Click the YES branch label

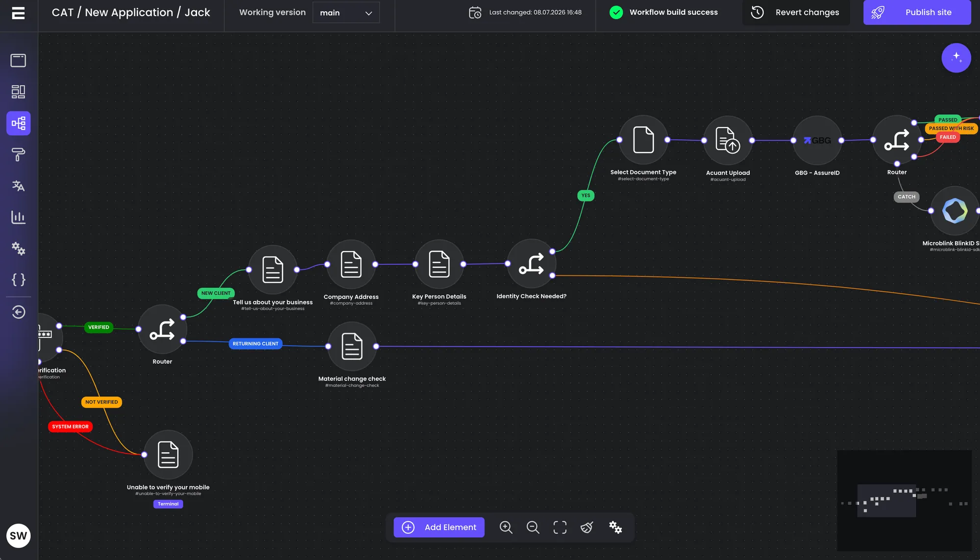[x=586, y=196]
